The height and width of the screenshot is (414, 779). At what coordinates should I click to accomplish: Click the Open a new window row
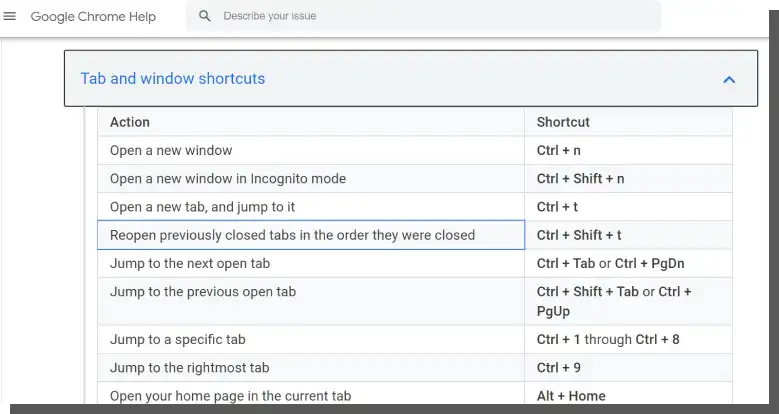[415, 151]
